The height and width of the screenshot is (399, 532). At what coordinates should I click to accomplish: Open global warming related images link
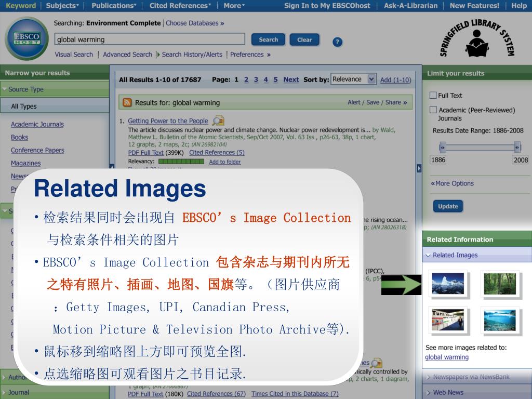pyautogui.click(x=447, y=357)
